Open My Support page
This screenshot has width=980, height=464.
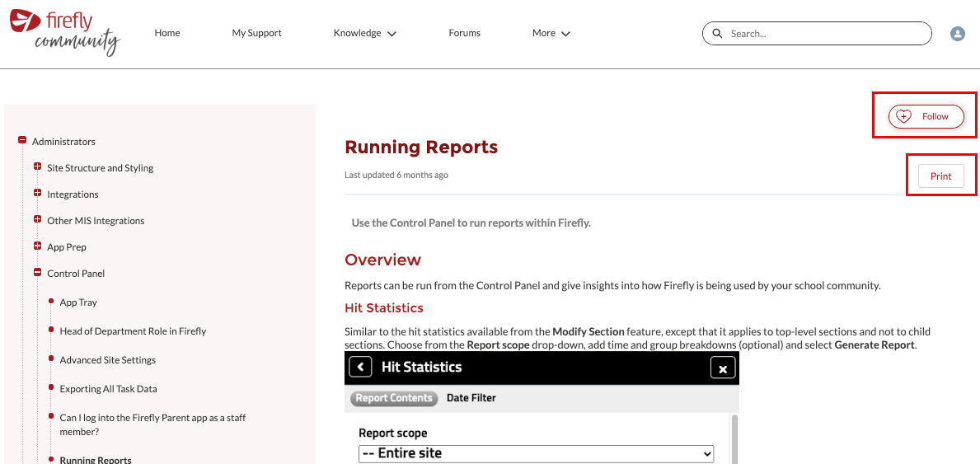[x=257, y=33]
